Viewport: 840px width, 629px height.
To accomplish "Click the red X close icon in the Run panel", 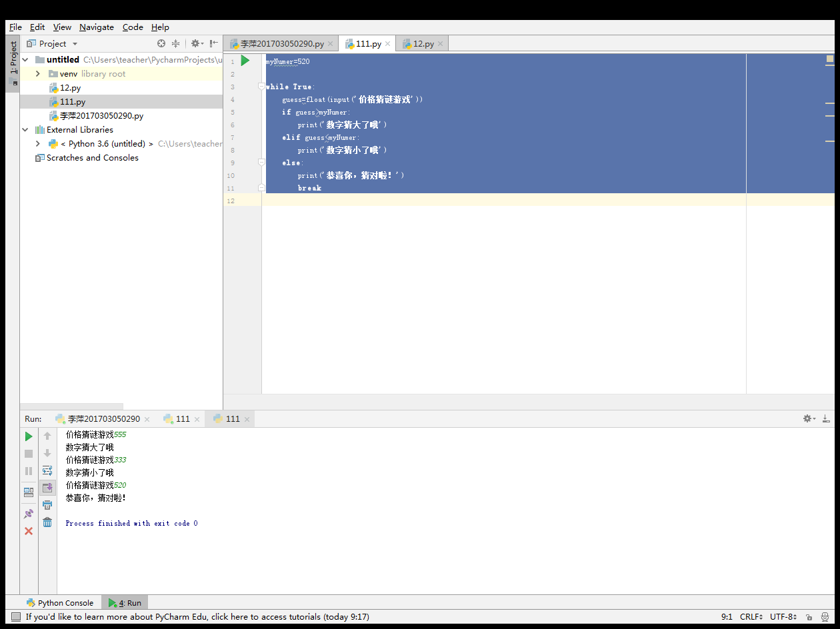I will pos(29,531).
